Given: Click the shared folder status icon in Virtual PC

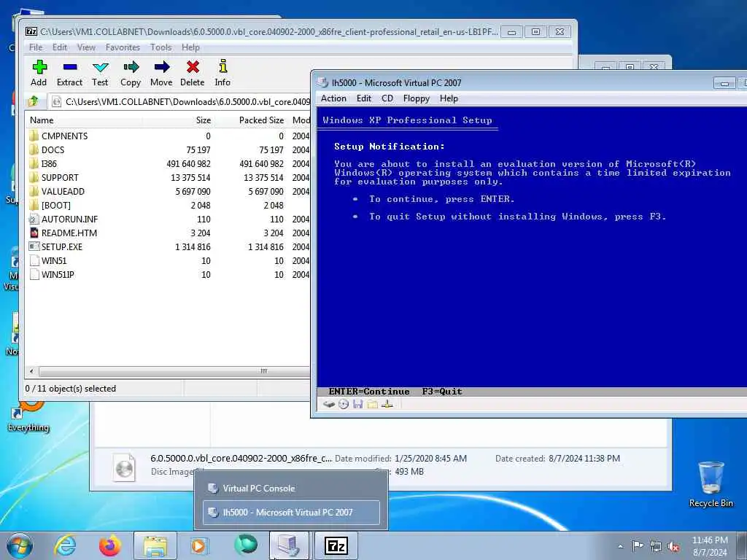Looking at the screenshot, I should [372, 404].
